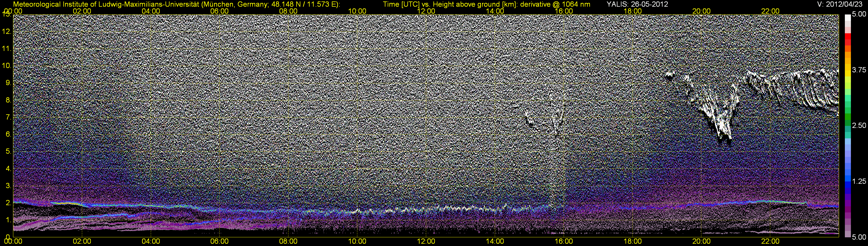Click the 02:00 label on the lower time axis
868x246 pixels.
click(82, 241)
